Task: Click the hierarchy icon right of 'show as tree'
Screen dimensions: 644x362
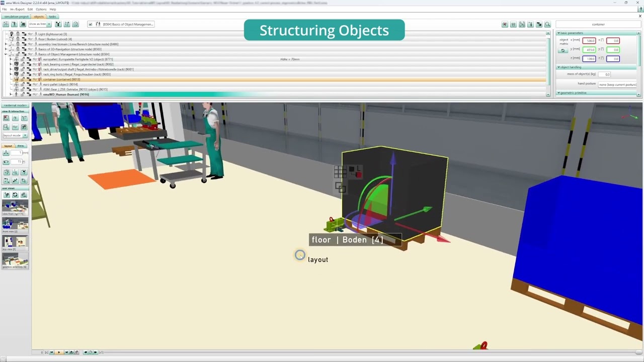Action: 58,24
